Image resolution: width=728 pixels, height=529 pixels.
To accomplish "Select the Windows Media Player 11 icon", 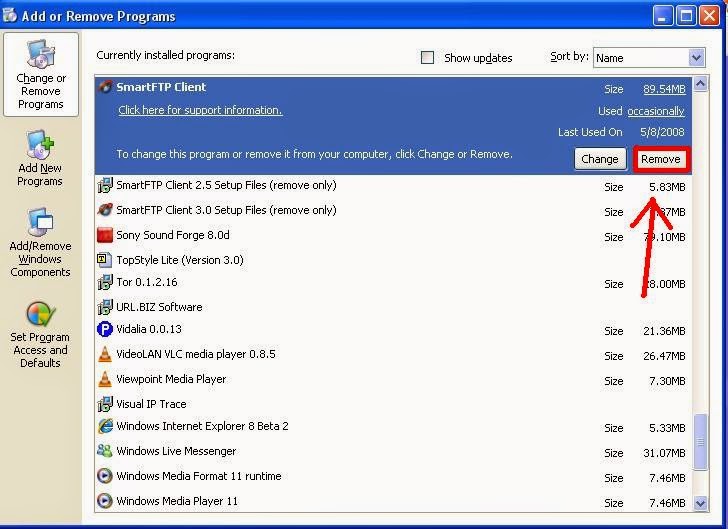I will 105,501.
